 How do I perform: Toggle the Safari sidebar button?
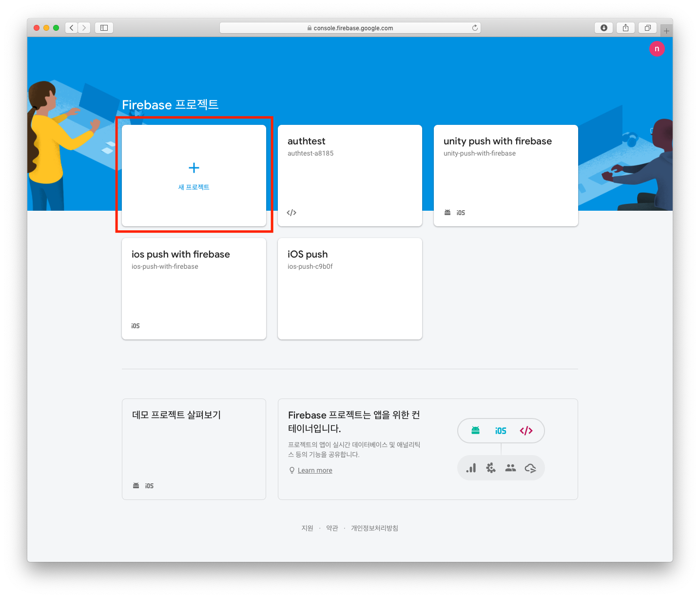pyautogui.click(x=104, y=28)
